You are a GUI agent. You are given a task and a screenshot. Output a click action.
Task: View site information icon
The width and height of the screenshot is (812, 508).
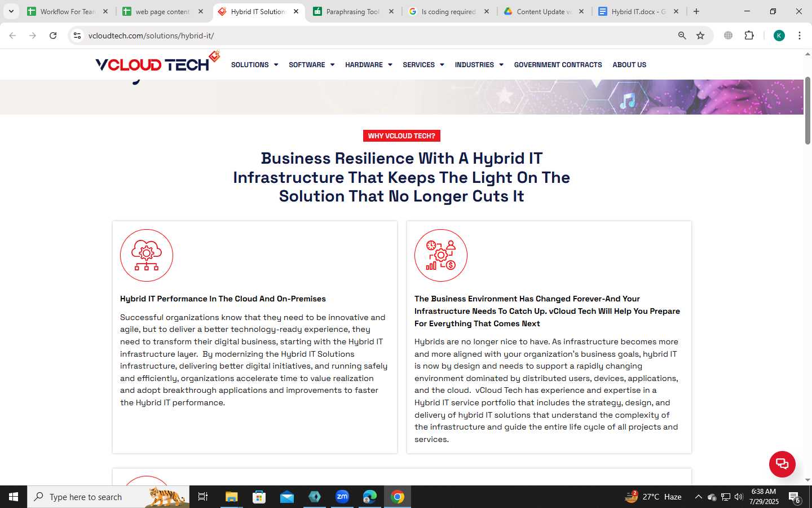point(77,36)
